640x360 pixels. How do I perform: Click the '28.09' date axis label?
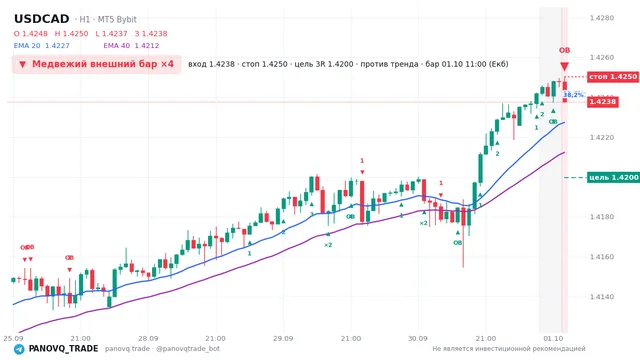click(148, 339)
